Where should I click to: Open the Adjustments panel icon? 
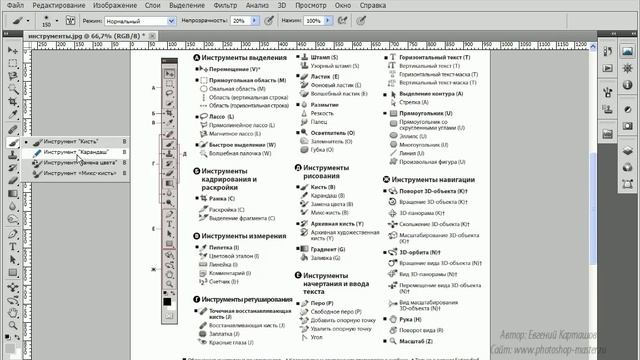627,109
